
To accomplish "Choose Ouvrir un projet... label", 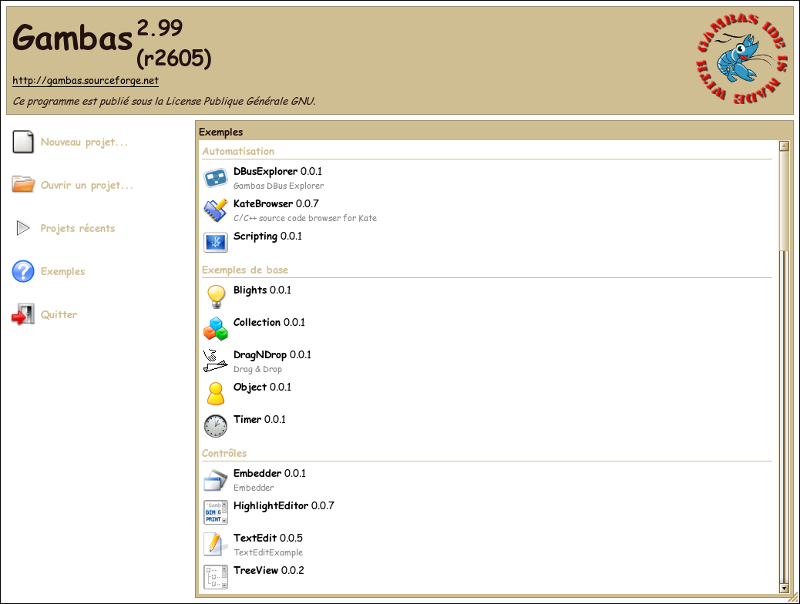I will pyautogui.click(x=87, y=185).
